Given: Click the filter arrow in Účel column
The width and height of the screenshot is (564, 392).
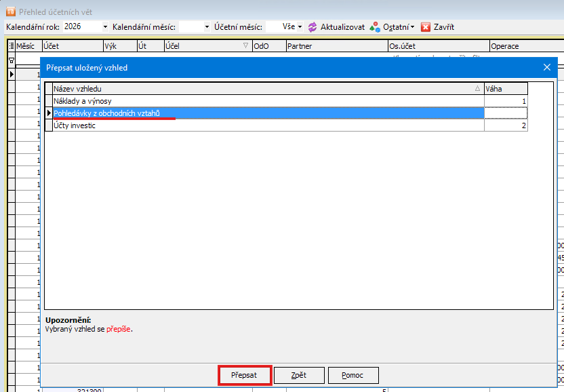Looking at the screenshot, I should [245, 46].
